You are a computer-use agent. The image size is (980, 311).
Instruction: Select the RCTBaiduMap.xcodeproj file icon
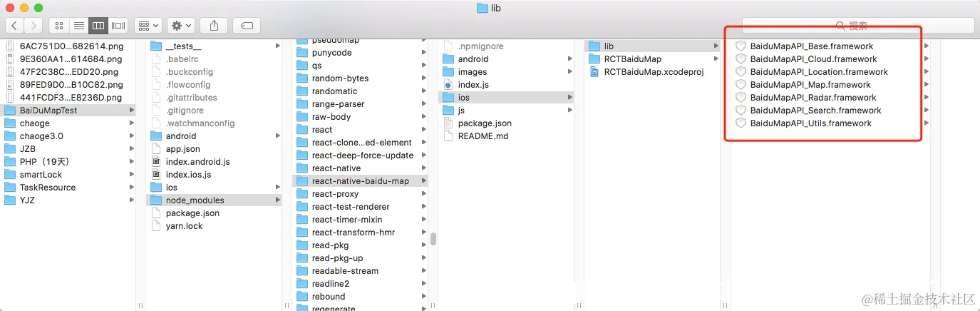coord(594,72)
